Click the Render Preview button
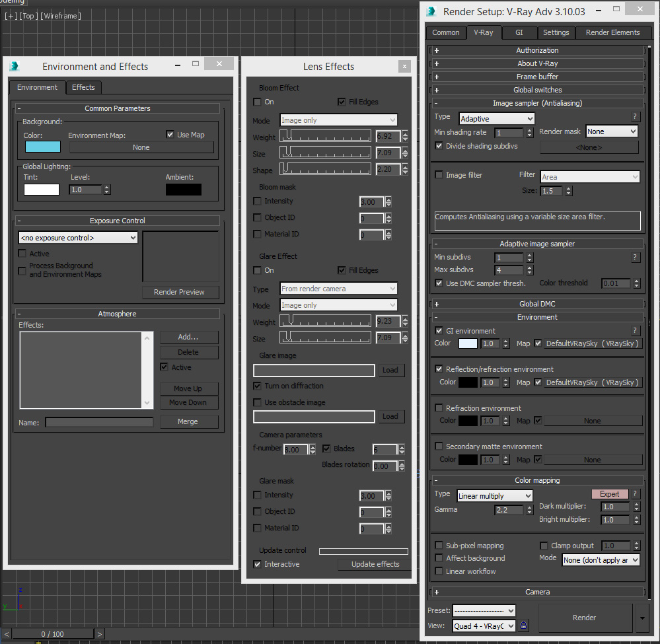 pyautogui.click(x=179, y=292)
